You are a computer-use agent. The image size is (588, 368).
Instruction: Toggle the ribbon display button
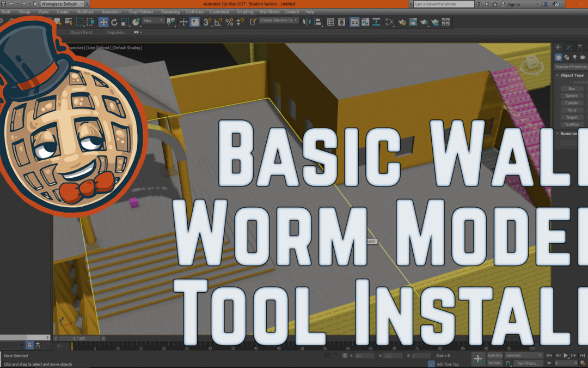354,22
